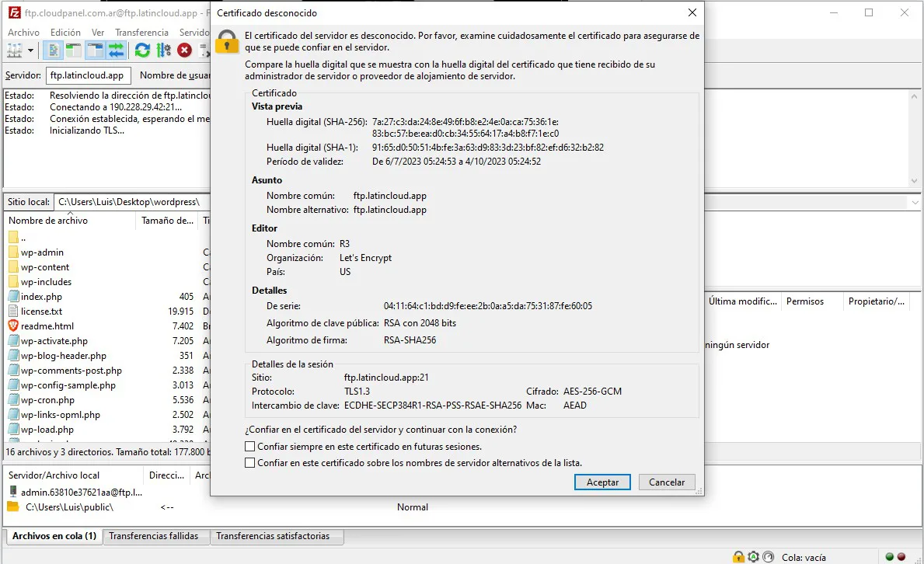Check trust for alternative server names option
The width and height of the screenshot is (924, 564).
(x=250, y=463)
